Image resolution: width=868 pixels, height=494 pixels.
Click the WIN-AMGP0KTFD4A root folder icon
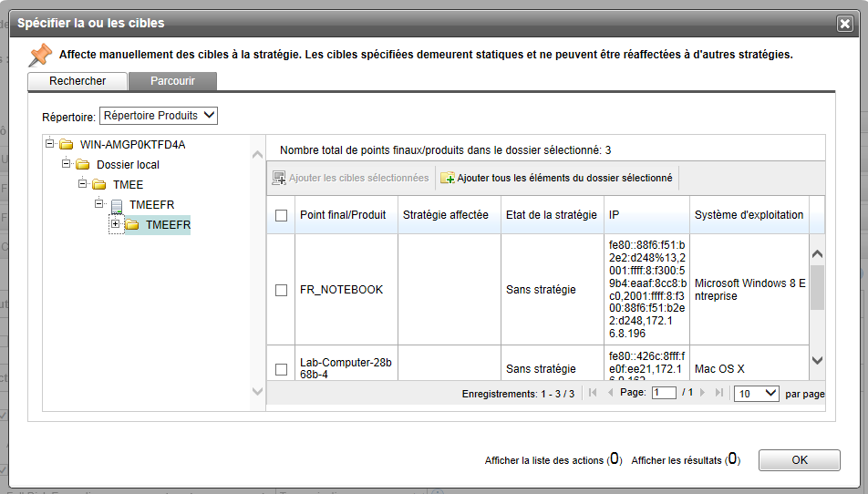(66, 145)
